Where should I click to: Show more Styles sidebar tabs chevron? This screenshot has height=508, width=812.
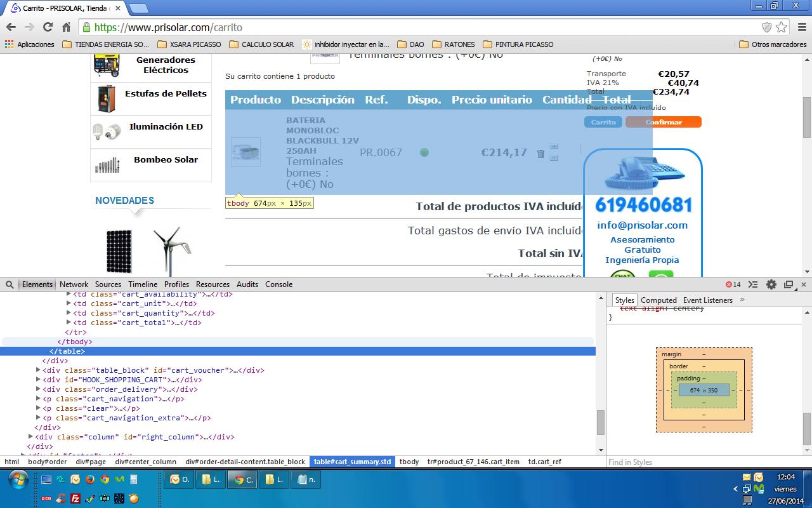(x=742, y=300)
